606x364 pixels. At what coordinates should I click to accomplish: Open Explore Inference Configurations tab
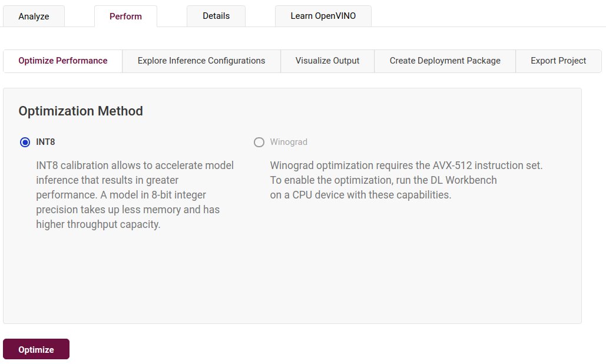(201, 61)
